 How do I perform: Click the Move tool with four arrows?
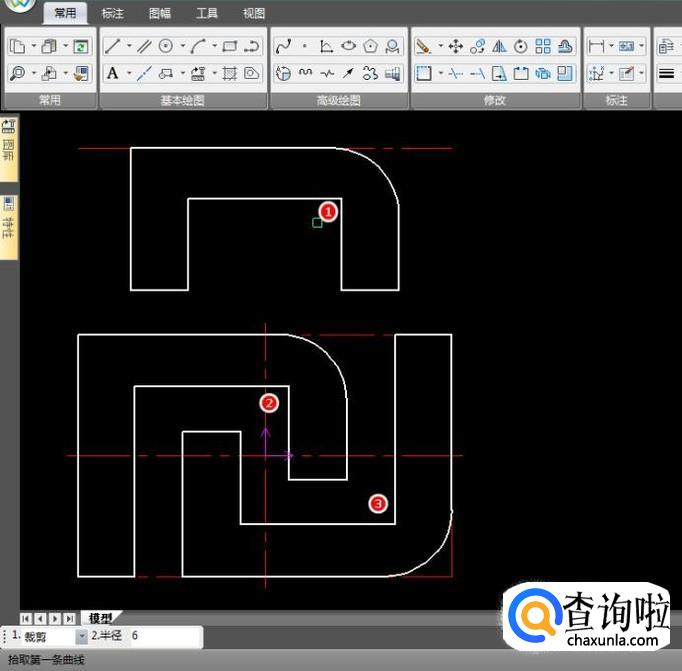tap(455, 46)
